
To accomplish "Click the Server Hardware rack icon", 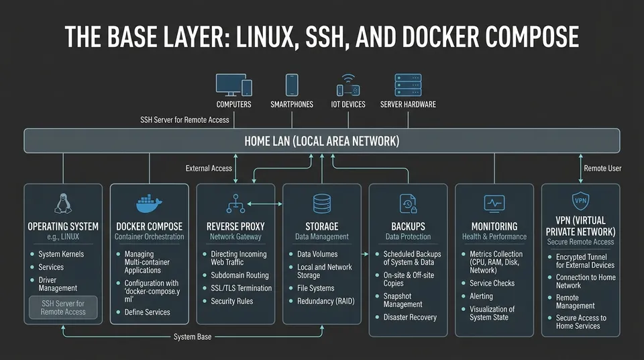I will coord(408,85).
